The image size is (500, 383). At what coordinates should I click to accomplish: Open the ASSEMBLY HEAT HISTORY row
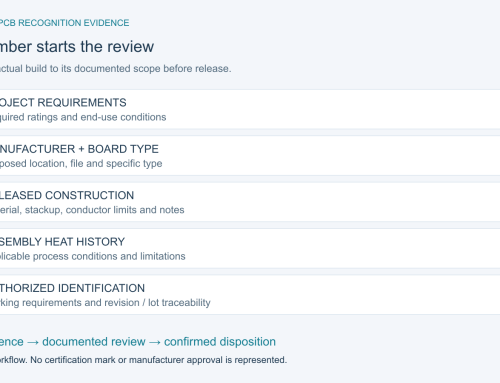click(250, 248)
